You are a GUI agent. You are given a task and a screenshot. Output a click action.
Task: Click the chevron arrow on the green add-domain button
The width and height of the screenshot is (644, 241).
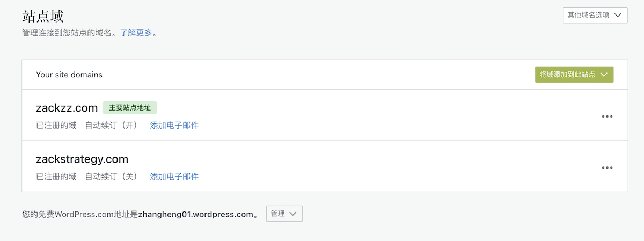tap(604, 75)
